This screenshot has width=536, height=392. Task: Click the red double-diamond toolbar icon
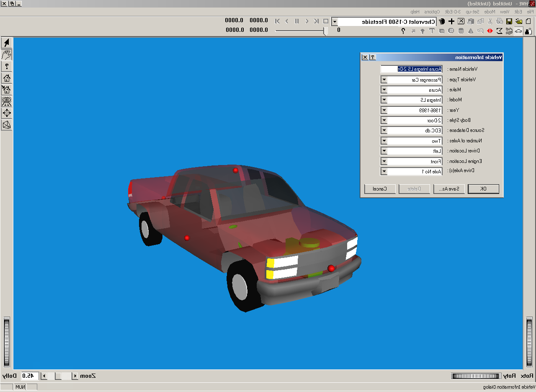(x=490, y=31)
